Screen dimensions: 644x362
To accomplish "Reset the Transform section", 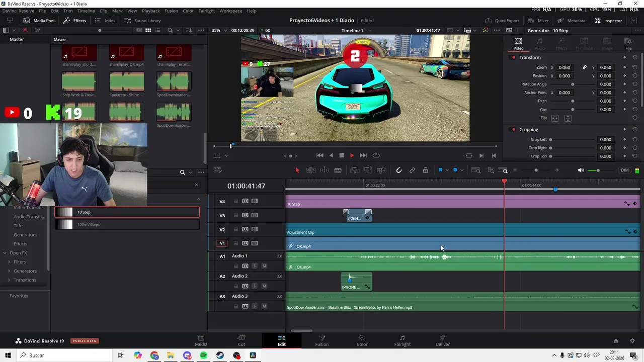I will (x=634, y=57).
